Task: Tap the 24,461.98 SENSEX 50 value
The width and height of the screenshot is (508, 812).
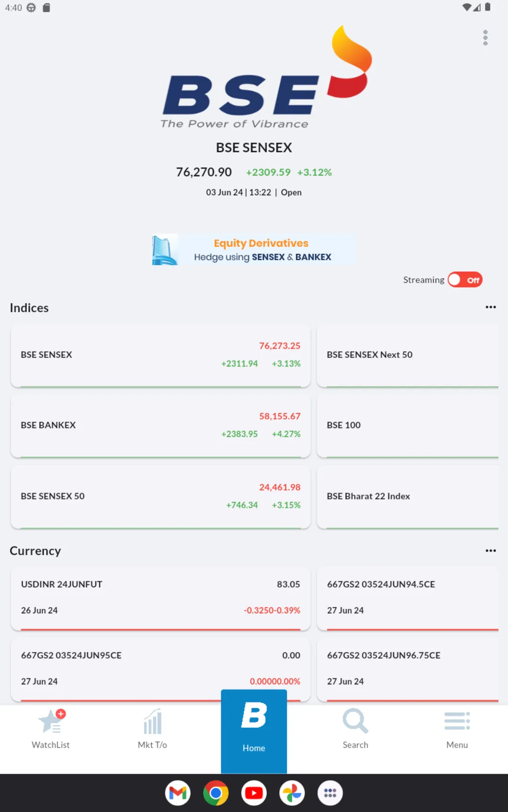Action: coord(280,487)
